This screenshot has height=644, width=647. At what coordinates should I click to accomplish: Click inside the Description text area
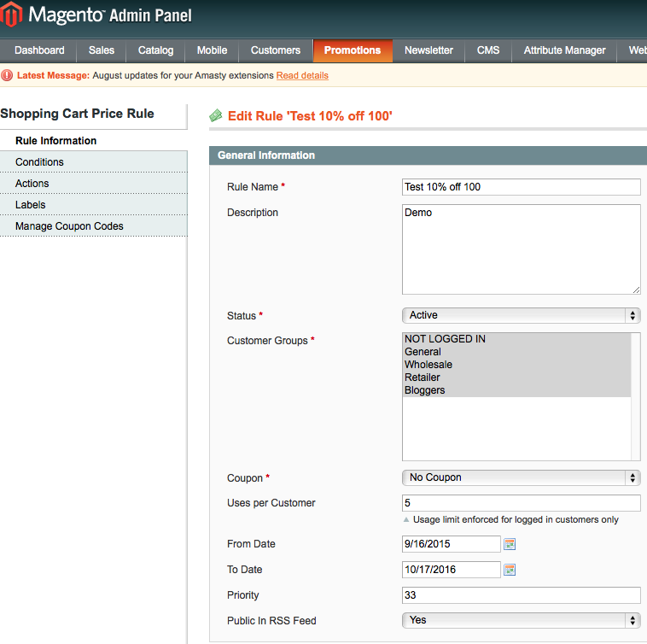pos(522,249)
